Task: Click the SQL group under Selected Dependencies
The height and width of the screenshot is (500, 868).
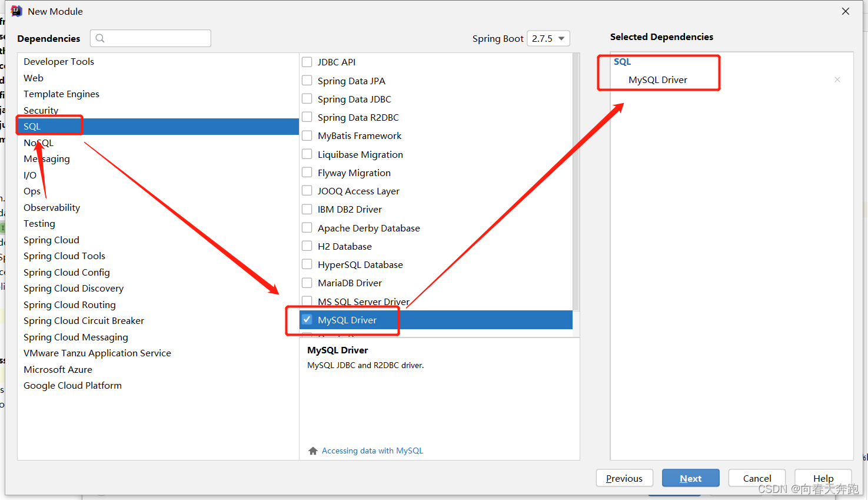Action: point(622,62)
